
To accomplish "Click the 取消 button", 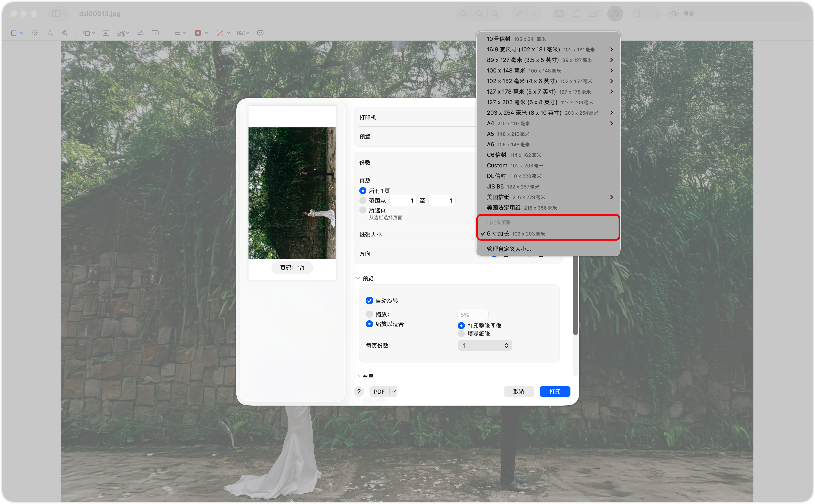I will click(x=519, y=391).
